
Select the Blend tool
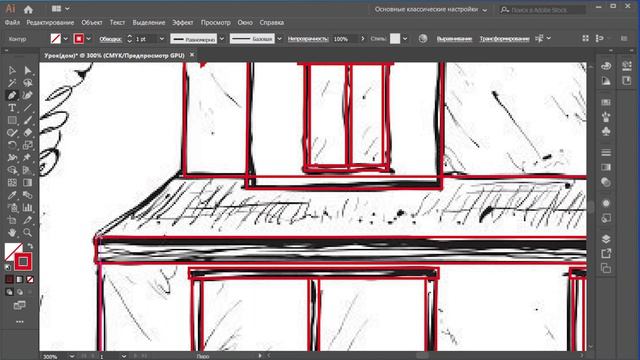click(x=27, y=195)
